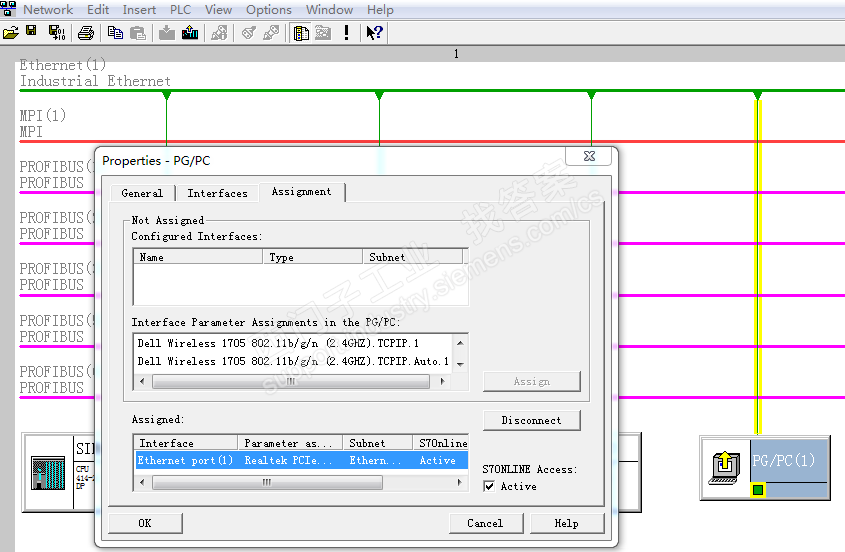
Task: Click the greyed pen-and-module toolbar icon
Action: (x=219, y=33)
